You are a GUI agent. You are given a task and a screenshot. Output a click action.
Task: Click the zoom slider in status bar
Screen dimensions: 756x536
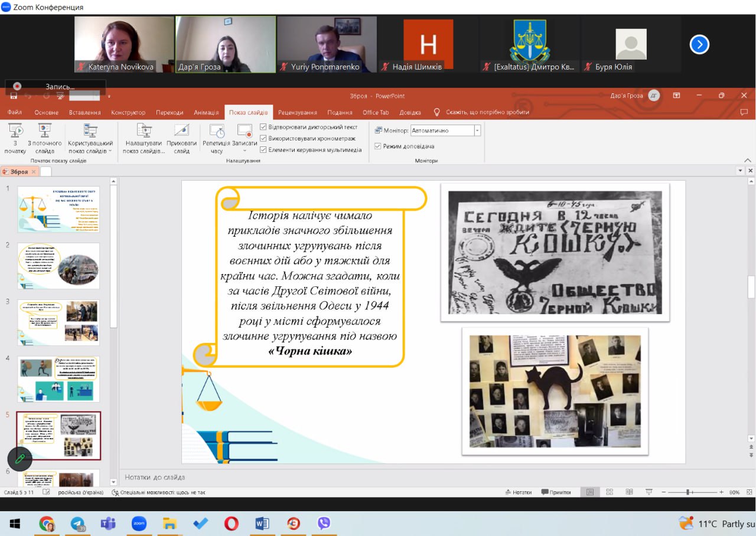[689, 492]
